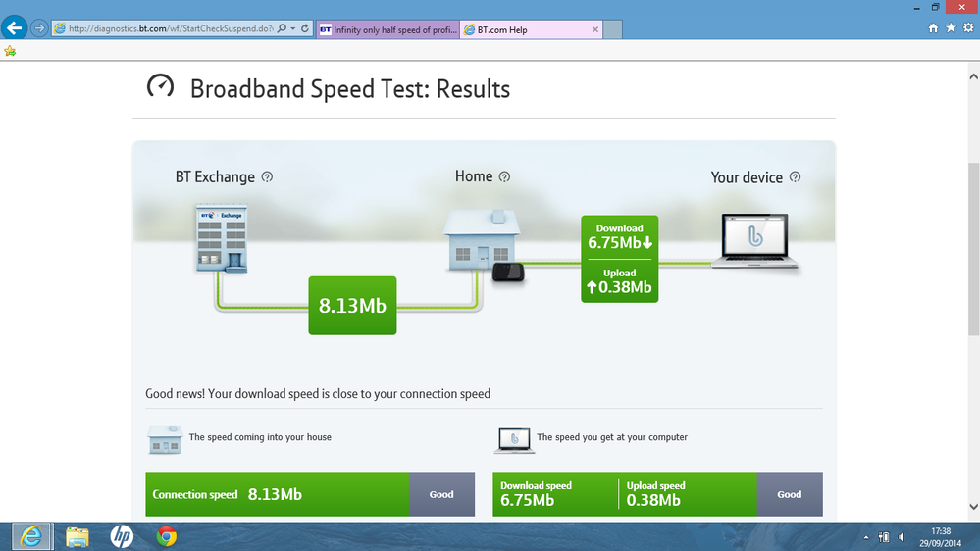Viewport: 980px width, 551px height.
Task: Go back using the browser back arrow
Action: 15,28
